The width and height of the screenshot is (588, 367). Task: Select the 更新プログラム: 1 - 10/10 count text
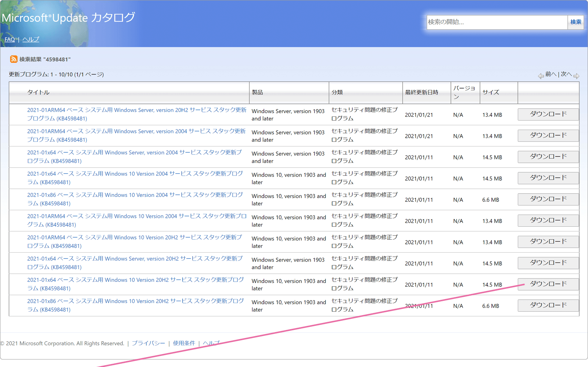[56, 74]
